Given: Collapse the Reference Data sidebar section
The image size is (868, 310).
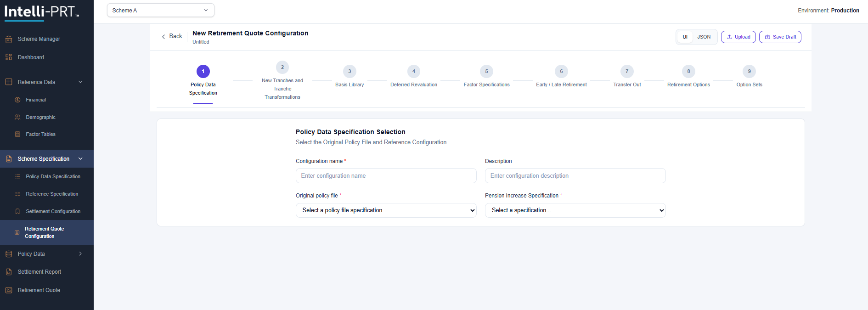Looking at the screenshot, I should 80,82.
